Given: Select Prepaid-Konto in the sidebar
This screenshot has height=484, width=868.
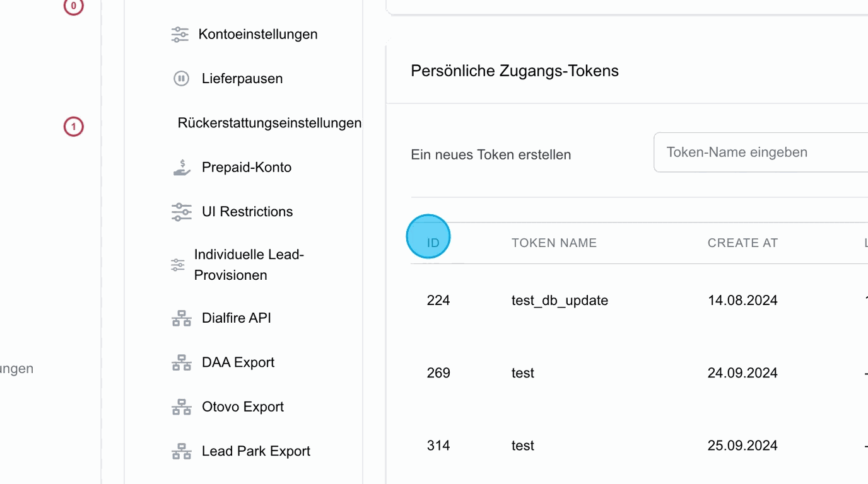Looking at the screenshot, I should [247, 168].
